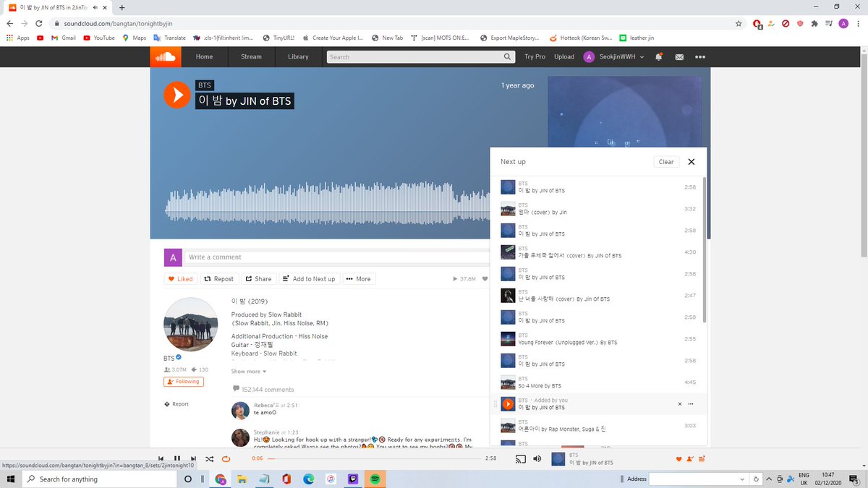The height and width of the screenshot is (488, 868).
Task: Open the Upload page
Action: [564, 56]
